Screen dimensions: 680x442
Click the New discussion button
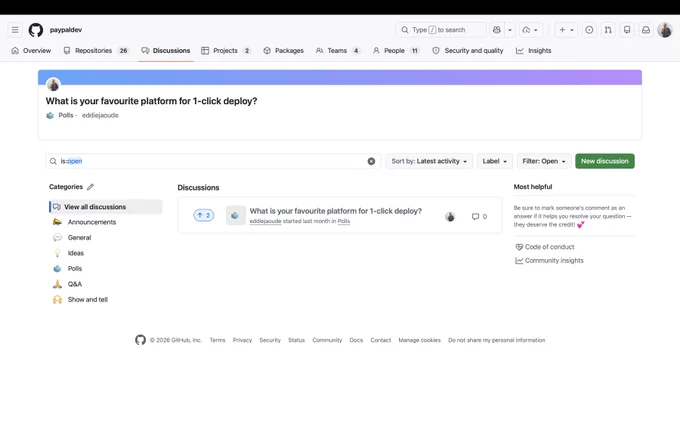[605, 161]
